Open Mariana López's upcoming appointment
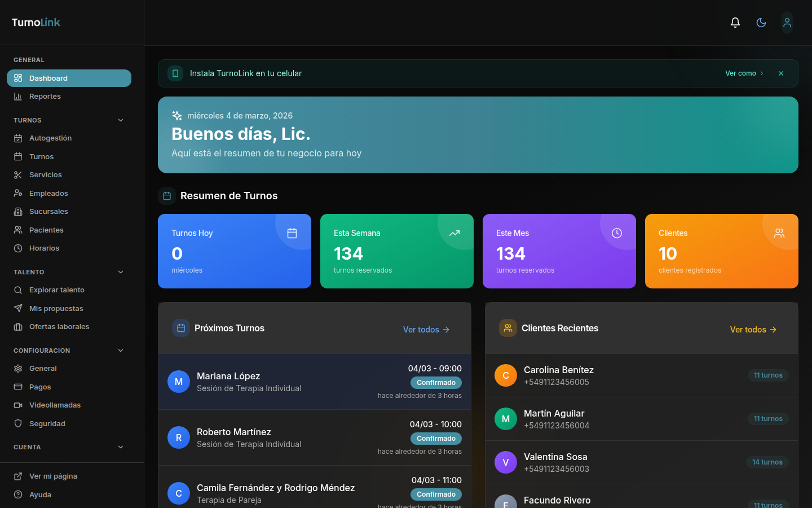 click(314, 383)
